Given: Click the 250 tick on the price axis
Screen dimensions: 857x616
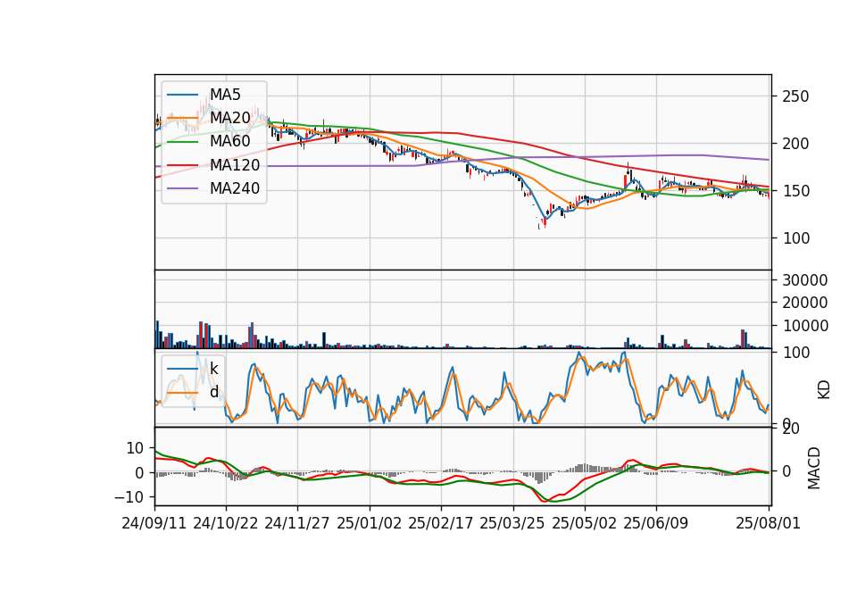Looking at the screenshot, I should click(795, 96).
